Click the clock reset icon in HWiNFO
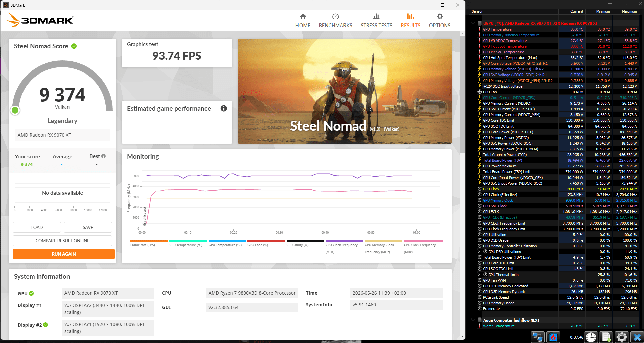This screenshot has height=343, width=644. click(591, 337)
